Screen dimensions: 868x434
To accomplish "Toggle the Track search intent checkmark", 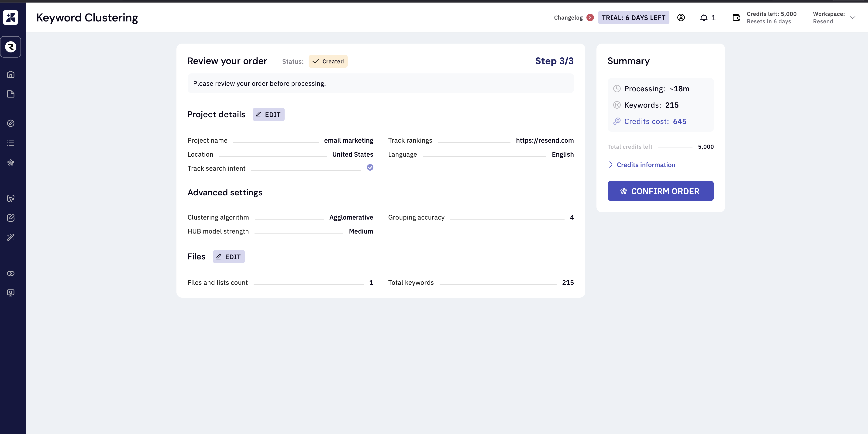I will point(370,167).
